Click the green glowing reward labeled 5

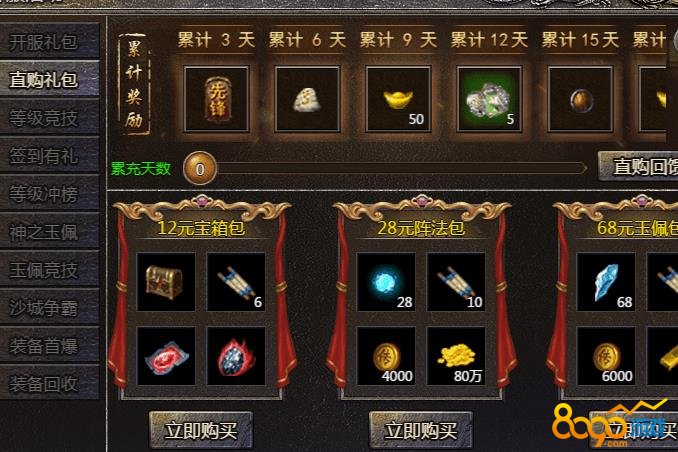489,99
